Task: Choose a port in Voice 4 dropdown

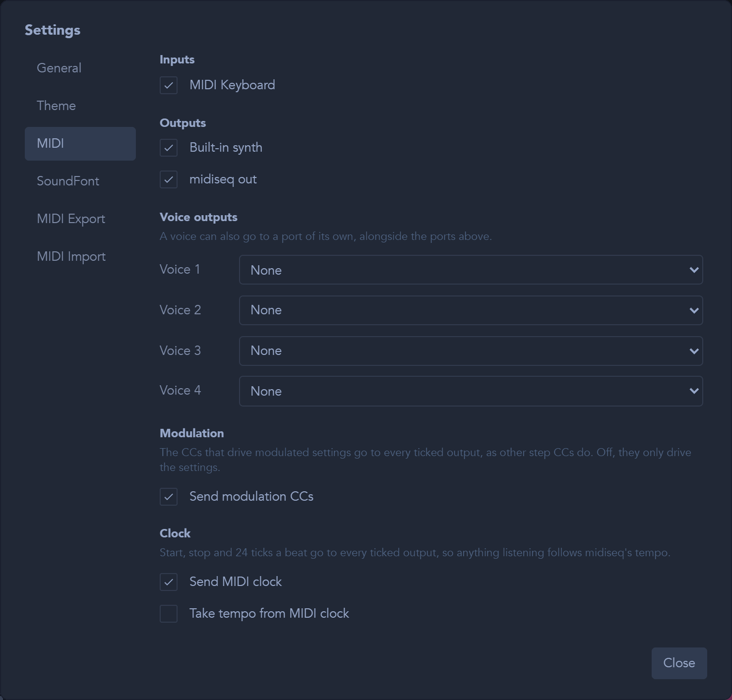Action: tap(471, 391)
